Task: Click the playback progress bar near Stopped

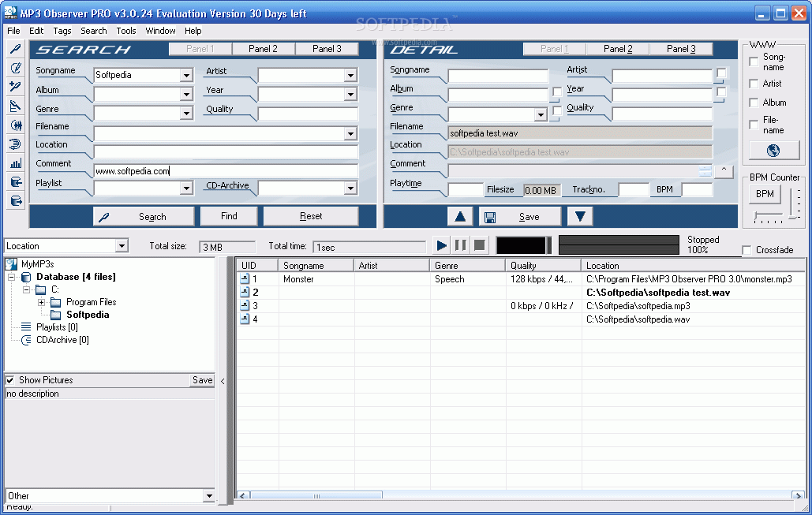Action: coord(619,245)
